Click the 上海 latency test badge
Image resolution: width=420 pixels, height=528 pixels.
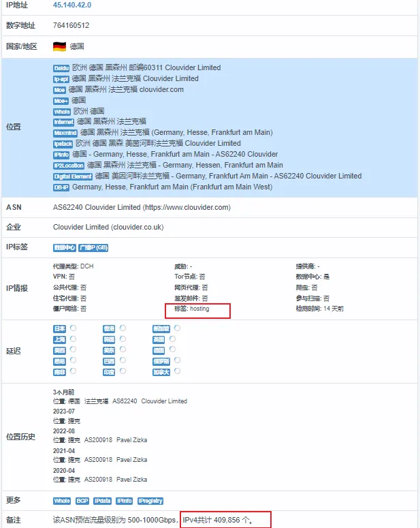tap(59, 339)
